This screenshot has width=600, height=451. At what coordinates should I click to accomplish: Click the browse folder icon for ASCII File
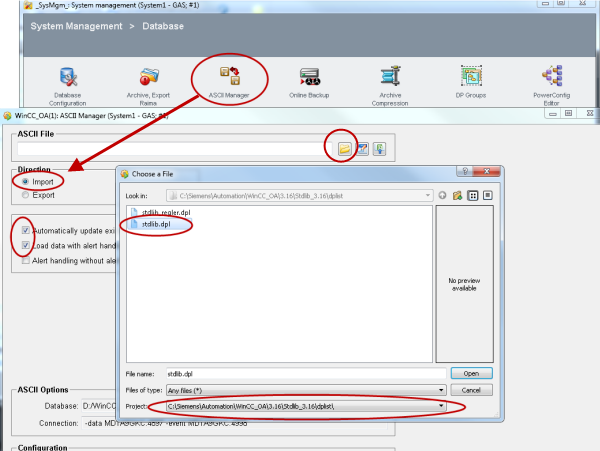[x=343, y=148]
